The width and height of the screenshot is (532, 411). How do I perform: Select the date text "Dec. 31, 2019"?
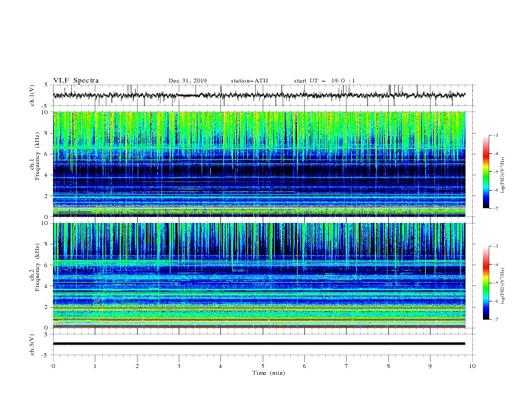coord(187,81)
